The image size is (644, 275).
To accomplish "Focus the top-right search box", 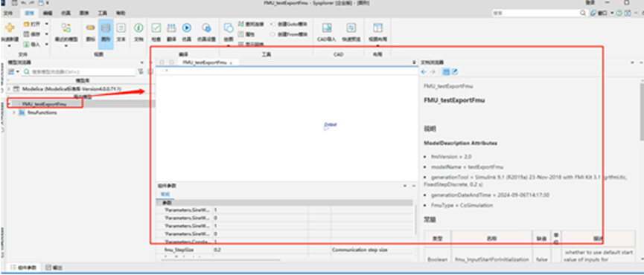I will (x=540, y=13).
